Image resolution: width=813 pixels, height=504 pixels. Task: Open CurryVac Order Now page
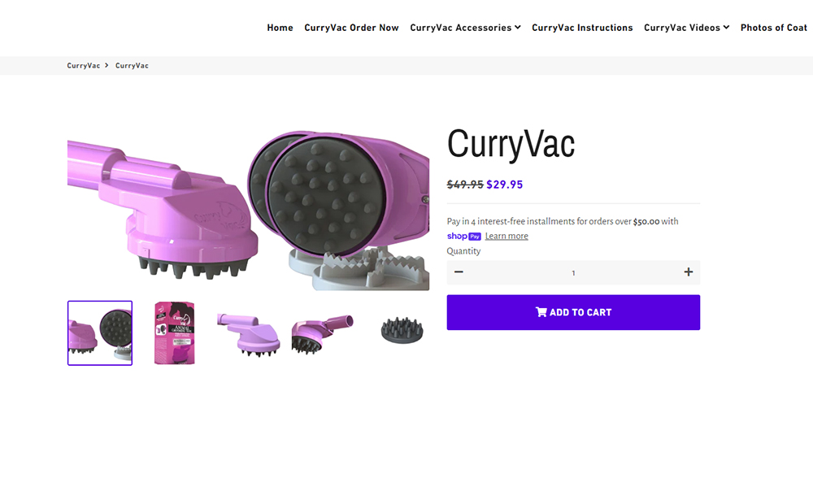(351, 28)
